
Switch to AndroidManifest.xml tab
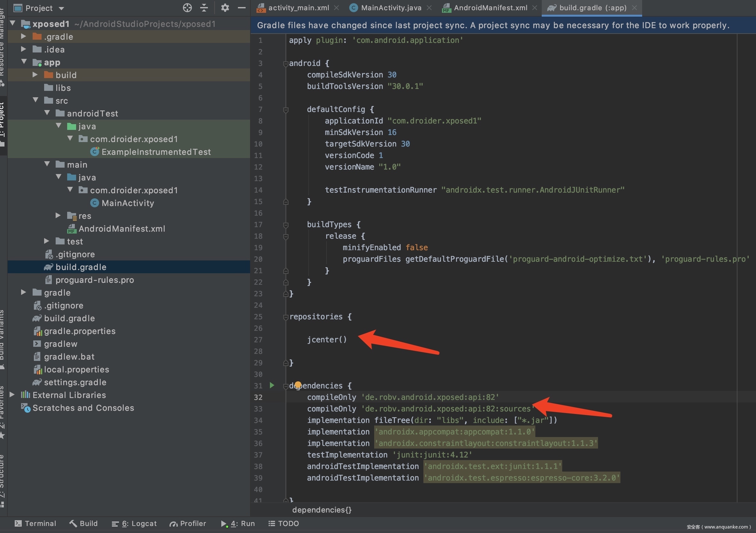click(x=490, y=8)
